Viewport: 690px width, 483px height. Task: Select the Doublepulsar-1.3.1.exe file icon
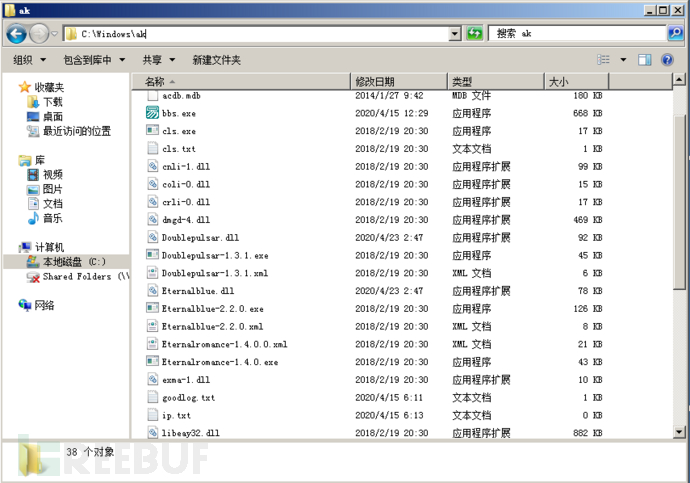tap(152, 255)
